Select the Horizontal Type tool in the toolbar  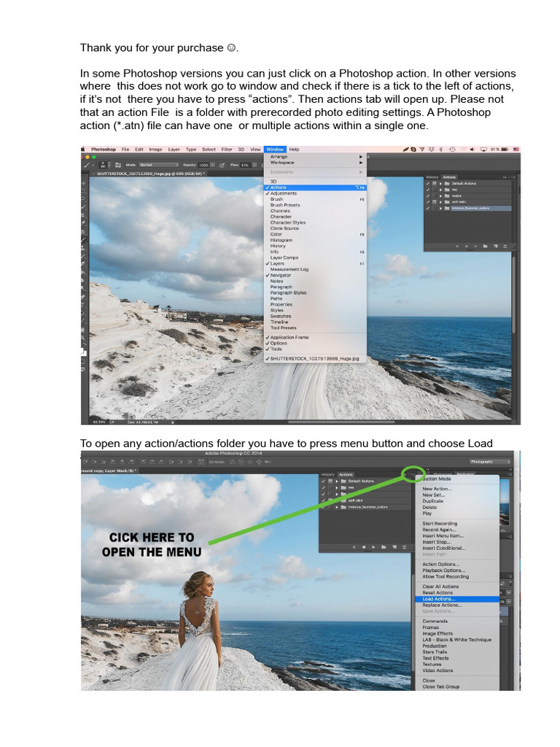pyautogui.click(x=83, y=305)
